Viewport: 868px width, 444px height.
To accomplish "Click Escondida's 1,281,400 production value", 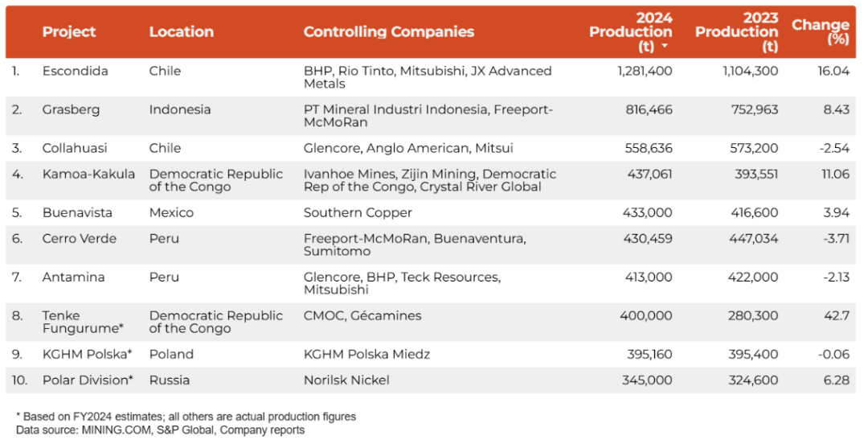I will coord(645,71).
